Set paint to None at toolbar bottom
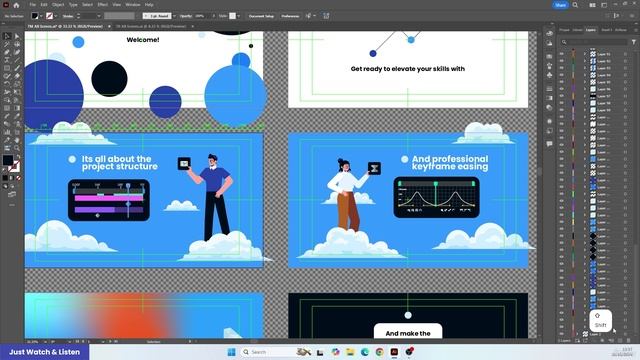Image resolution: width=640 pixels, height=360 pixels. coord(18,178)
